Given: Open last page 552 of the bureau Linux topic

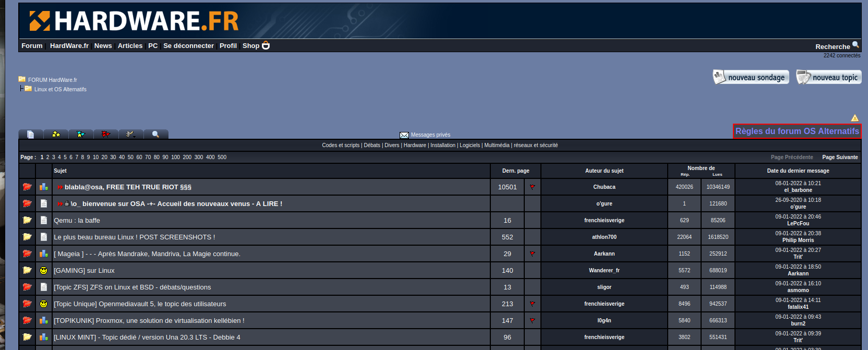Looking at the screenshot, I should pyautogui.click(x=507, y=237).
